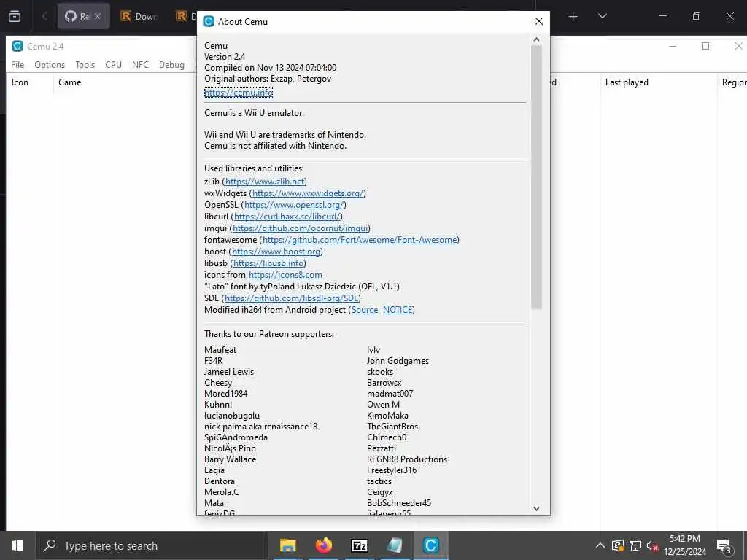Image resolution: width=747 pixels, height=560 pixels.
Task: Click the About dialog scrollbar thumb
Action: (x=536, y=177)
